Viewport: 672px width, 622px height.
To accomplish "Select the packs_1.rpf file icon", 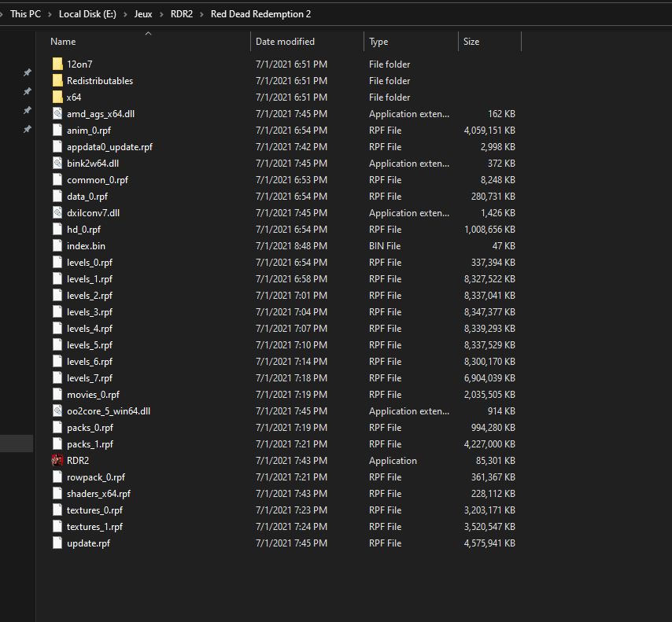I will (x=57, y=443).
